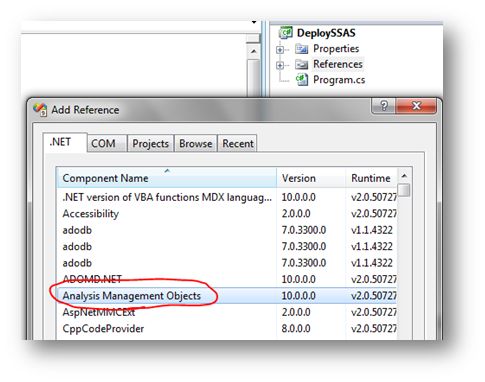Click scroll up arrow in component list
Image resolution: width=485 pixels, height=382 pixels.
point(404,176)
